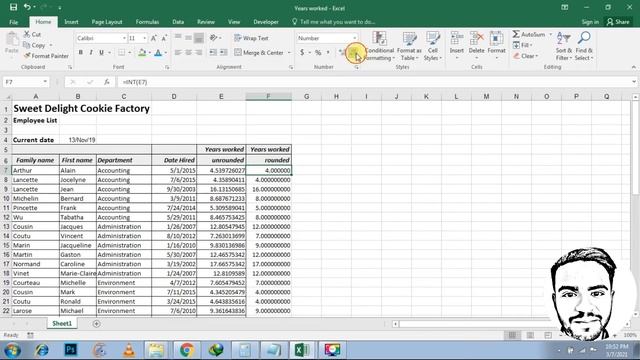Image resolution: width=640 pixels, height=360 pixels.
Task: Apply the Font Color swatch
Action: [158, 52]
